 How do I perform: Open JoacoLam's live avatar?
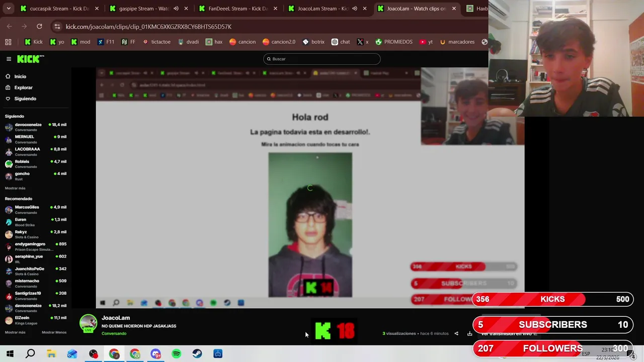click(x=88, y=324)
